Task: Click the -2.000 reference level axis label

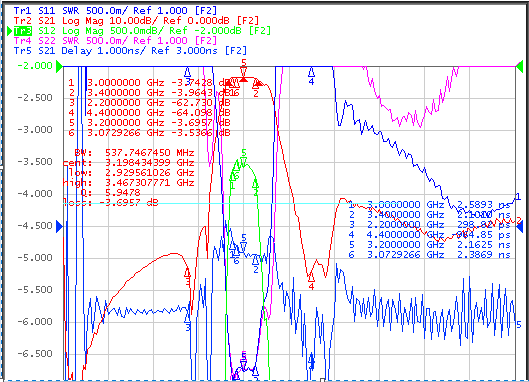Action: point(35,66)
